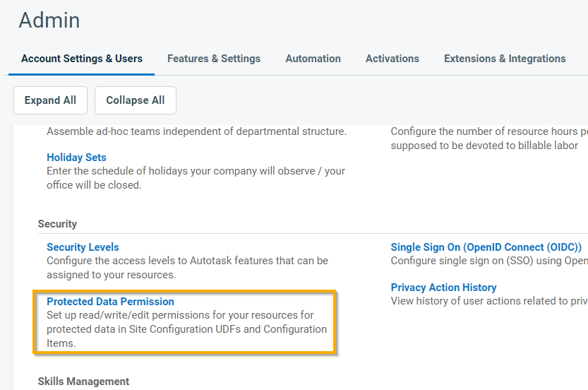Click the Expand All button
Viewport: 588px width, 390px height.
50,100
